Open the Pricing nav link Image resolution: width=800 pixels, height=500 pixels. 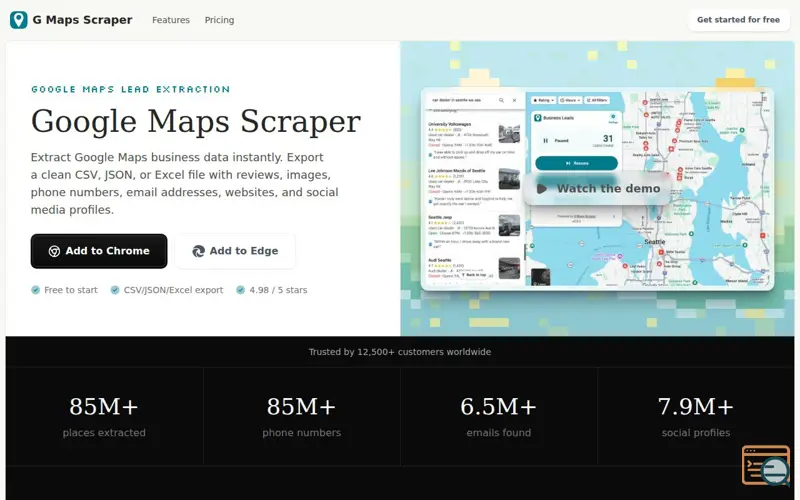click(x=219, y=20)
